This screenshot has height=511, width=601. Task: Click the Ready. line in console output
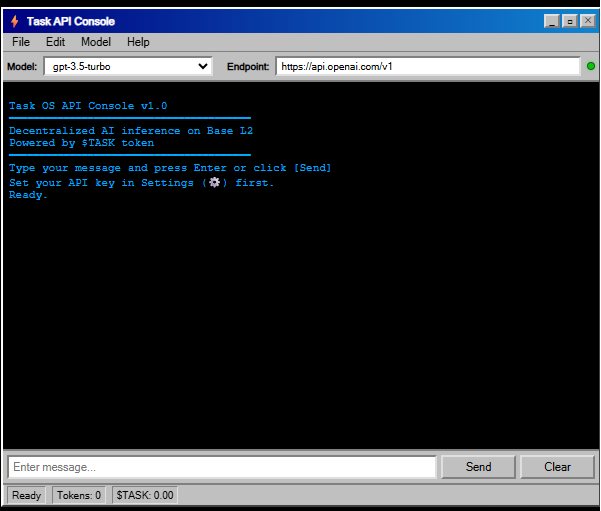tap(28, 195)
